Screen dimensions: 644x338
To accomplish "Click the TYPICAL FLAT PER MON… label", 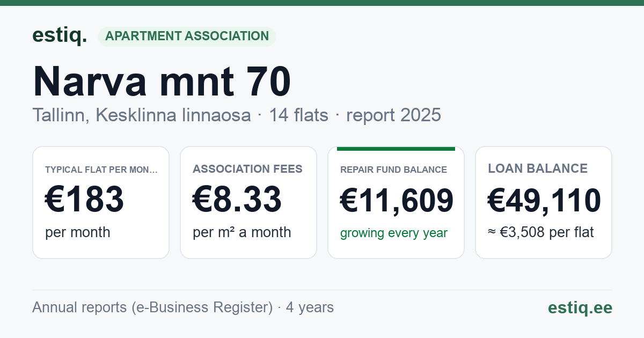I will coord(101,170).
